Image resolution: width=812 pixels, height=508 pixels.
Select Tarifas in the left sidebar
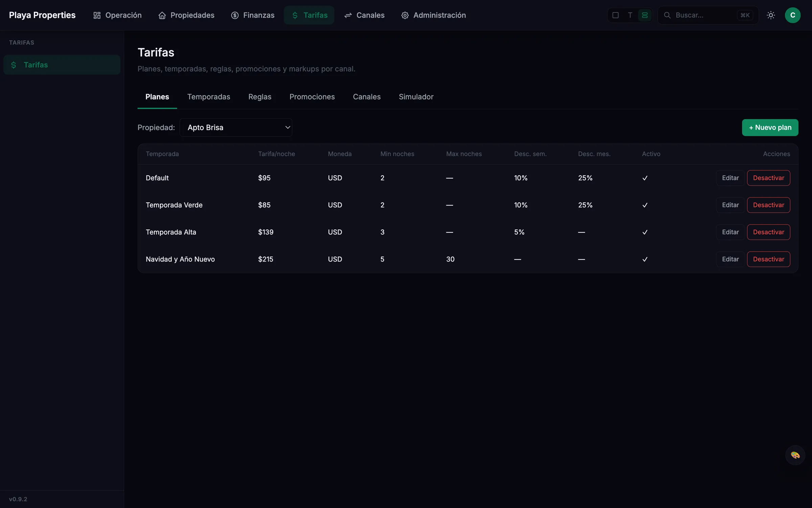coord(62,65)
